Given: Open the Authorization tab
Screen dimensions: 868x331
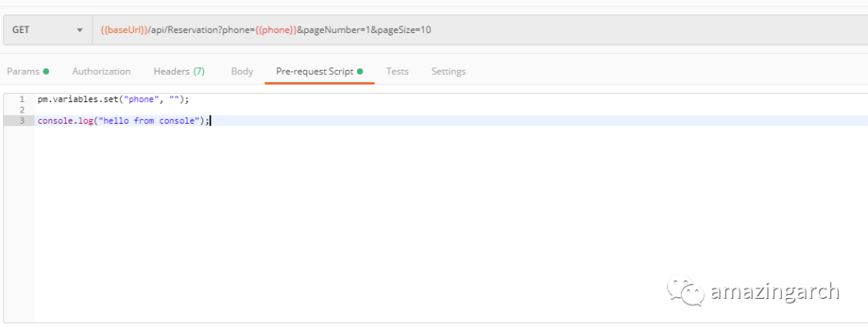Looking at the screenshot, I should [101, 72].
